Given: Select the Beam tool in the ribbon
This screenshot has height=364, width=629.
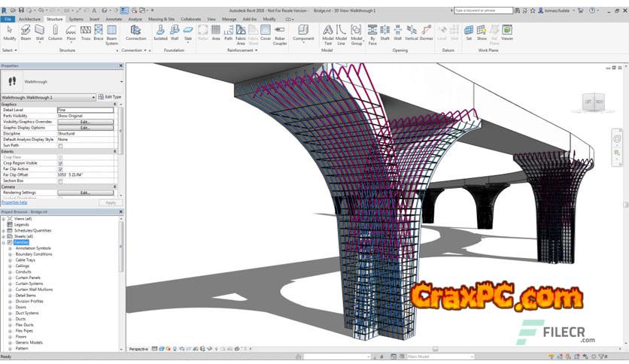Looking at the screenshot, I should [x=26, y=32].
